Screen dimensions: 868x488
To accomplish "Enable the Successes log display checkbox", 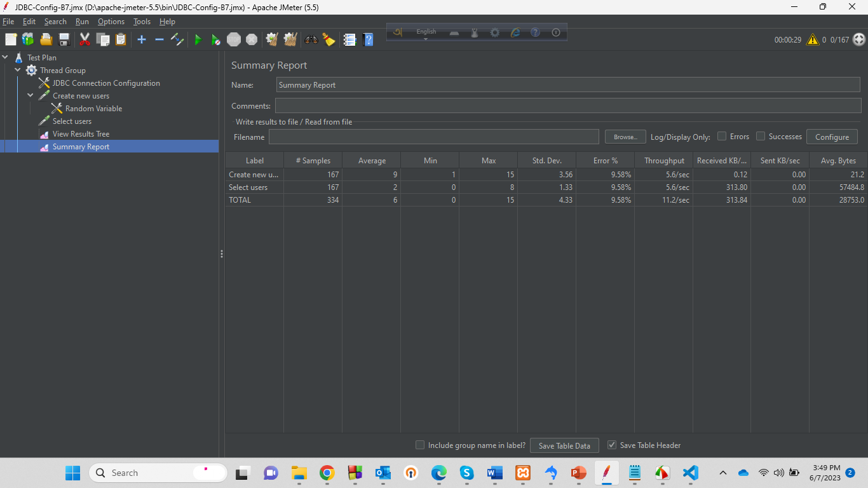I will [x=761, y=136].
